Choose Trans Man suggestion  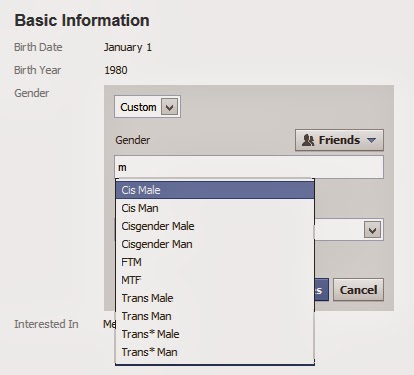215,316
